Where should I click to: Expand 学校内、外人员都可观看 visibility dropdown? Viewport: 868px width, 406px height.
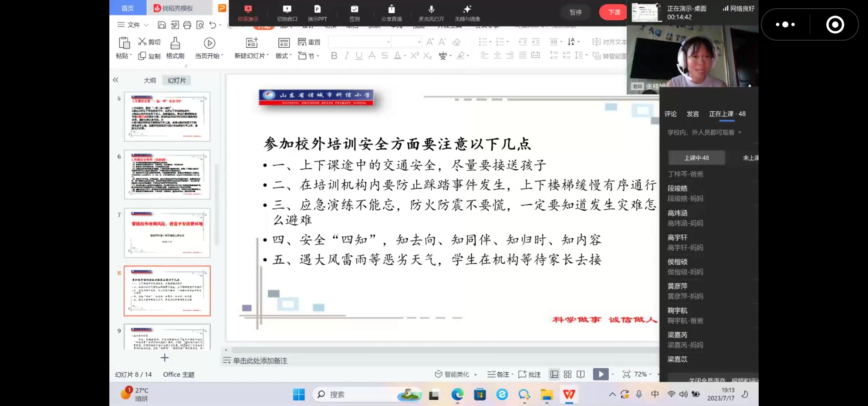(704, 132)
